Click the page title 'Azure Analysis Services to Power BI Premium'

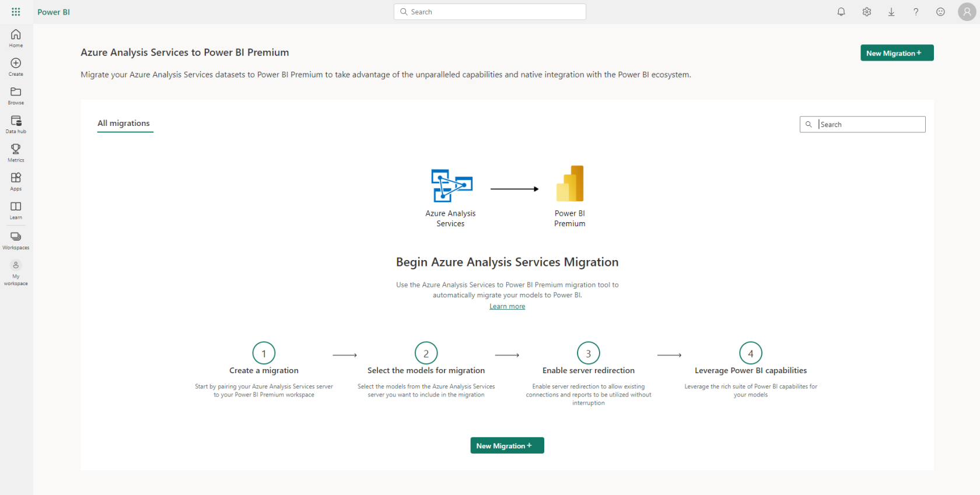click(x=185, y=52)
